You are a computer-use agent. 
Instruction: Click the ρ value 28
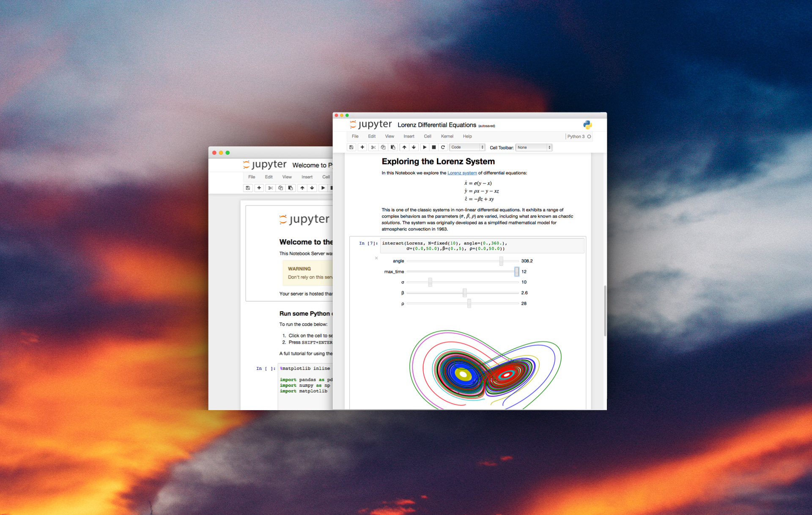point(524,303)
